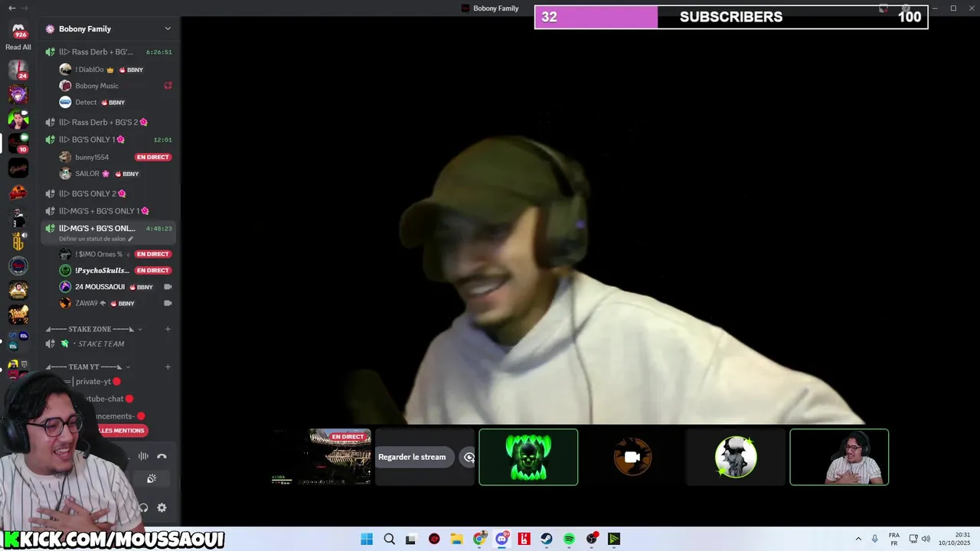
Task: Click EN DIRECT badge next to bunny1554
Action: click(x=152, y=157)
